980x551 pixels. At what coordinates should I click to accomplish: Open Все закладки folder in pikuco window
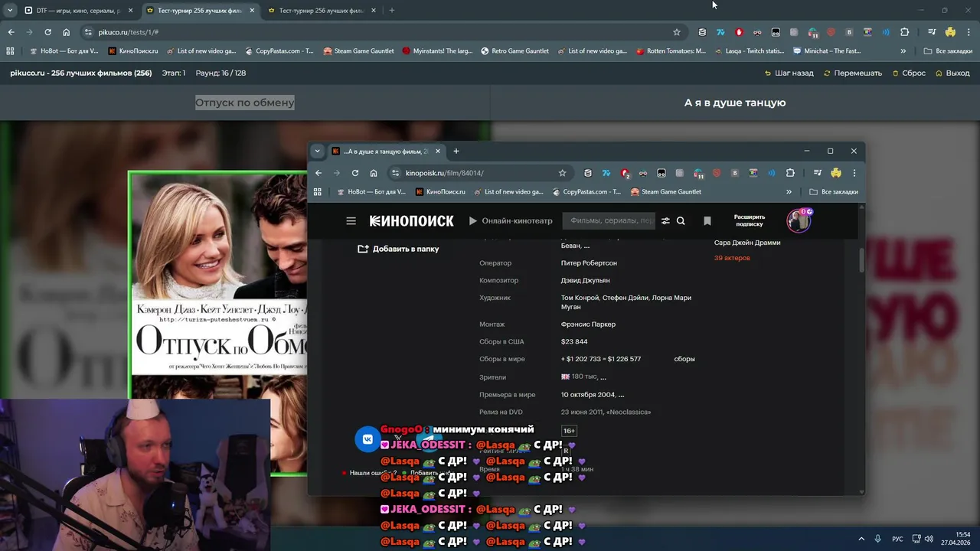(x=949, y=51)
